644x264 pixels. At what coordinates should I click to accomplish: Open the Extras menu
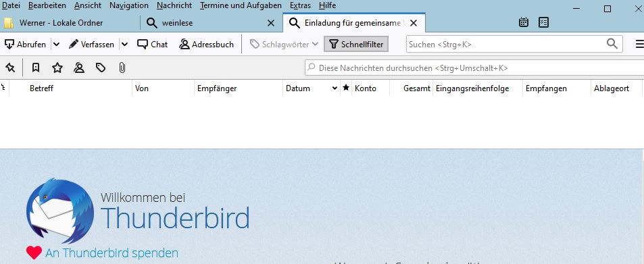300,5
